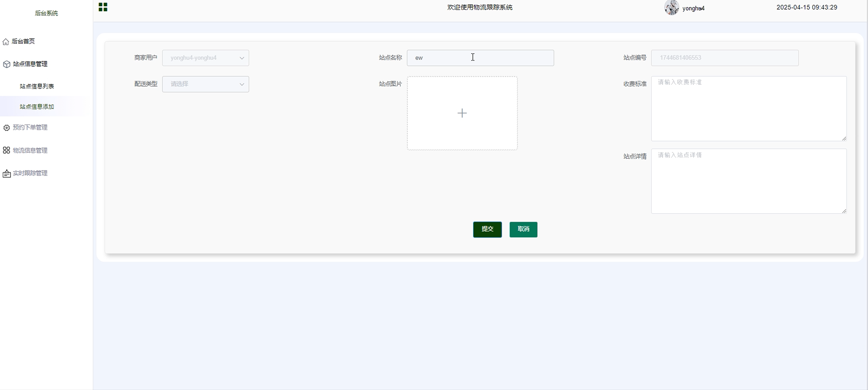The width and height of the screenshot is (868, 390).
Task: Click the briefcase icon for 实时跟踪管理
Action: (x=6, y=173)
